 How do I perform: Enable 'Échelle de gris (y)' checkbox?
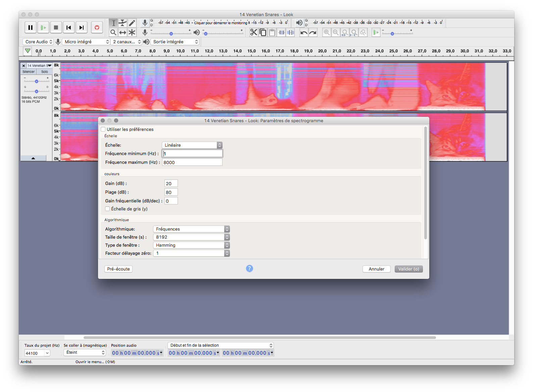pyautogui.click(x=107, y=209)
